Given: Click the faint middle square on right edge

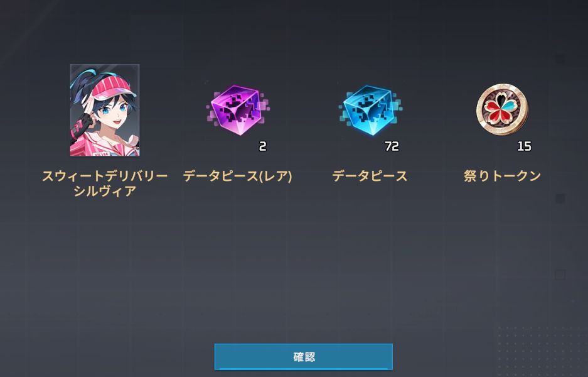Looking at the screenshot, I should (560, 199).
